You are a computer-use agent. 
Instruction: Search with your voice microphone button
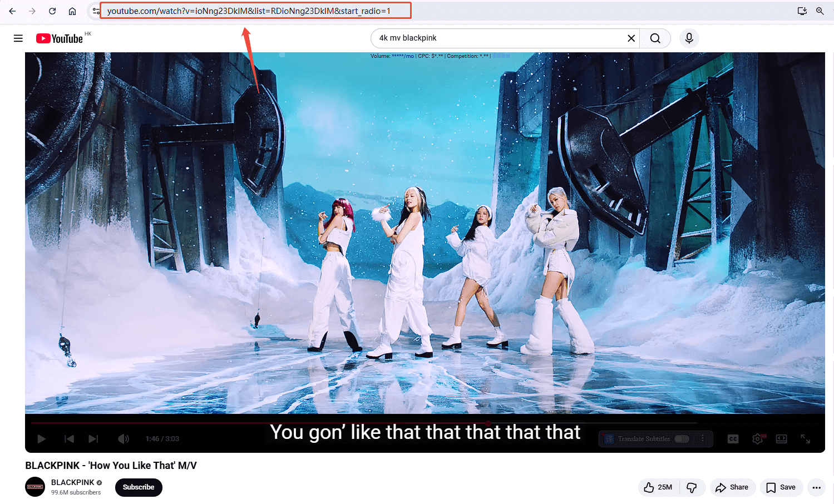689,38
